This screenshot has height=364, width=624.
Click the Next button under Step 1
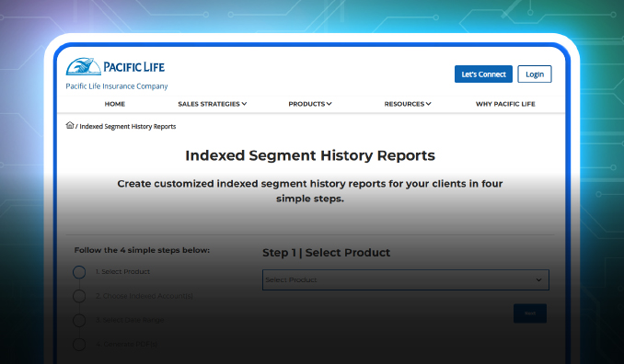tap(530, 313)
